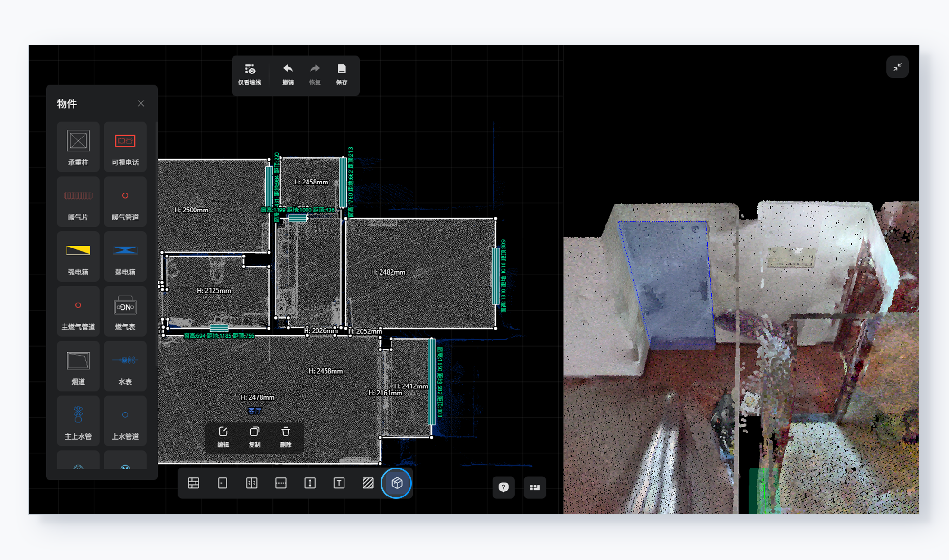This screenshot has width=949, height=560.
Task: Click 复制 copy in floating menu
Action: tap(254, 437)
